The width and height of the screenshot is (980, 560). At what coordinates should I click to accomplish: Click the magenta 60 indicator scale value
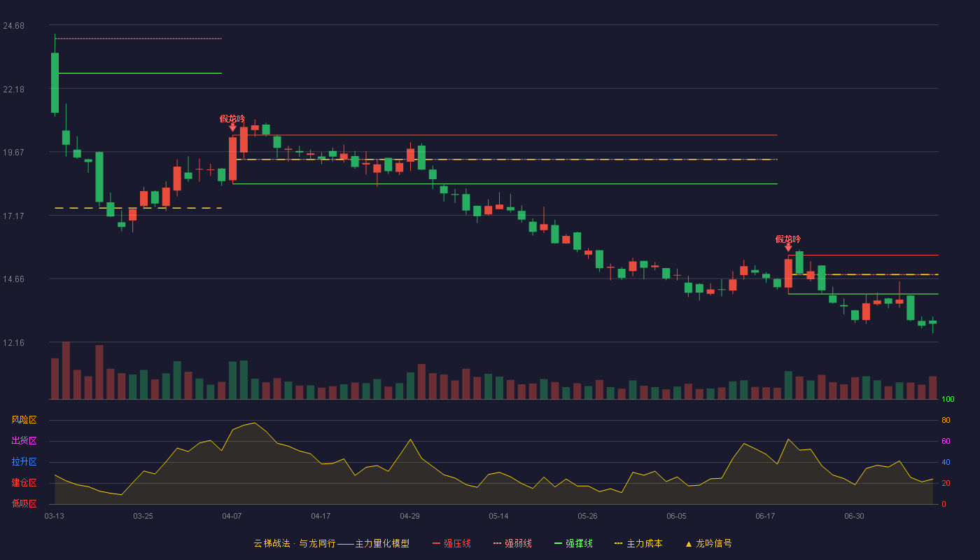pos(946,441)
